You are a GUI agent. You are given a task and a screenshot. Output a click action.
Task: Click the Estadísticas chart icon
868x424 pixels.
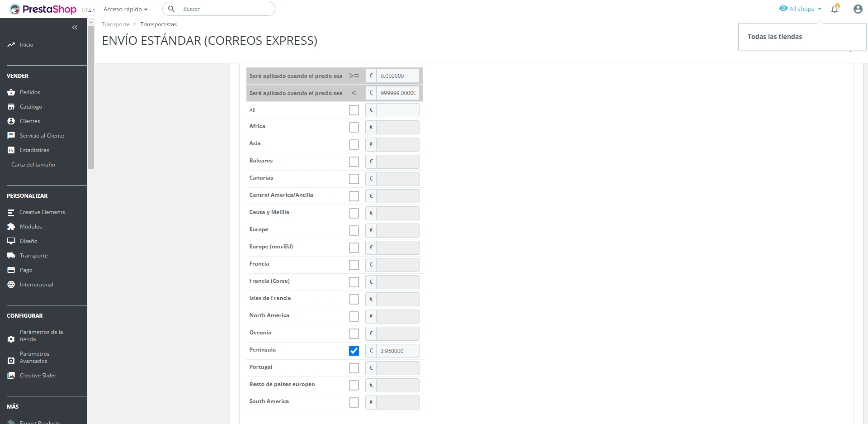pos(11,150)
